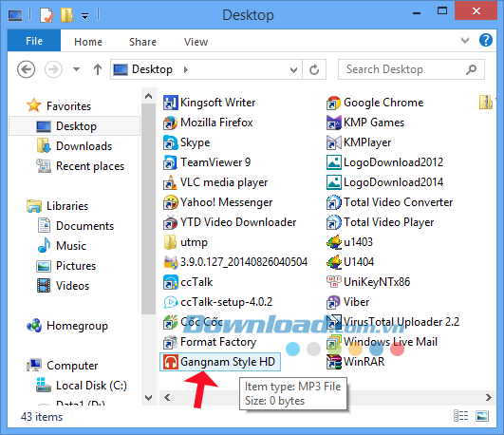
Task: Select the VLC media player cone icon
Action: coord(170,182)
